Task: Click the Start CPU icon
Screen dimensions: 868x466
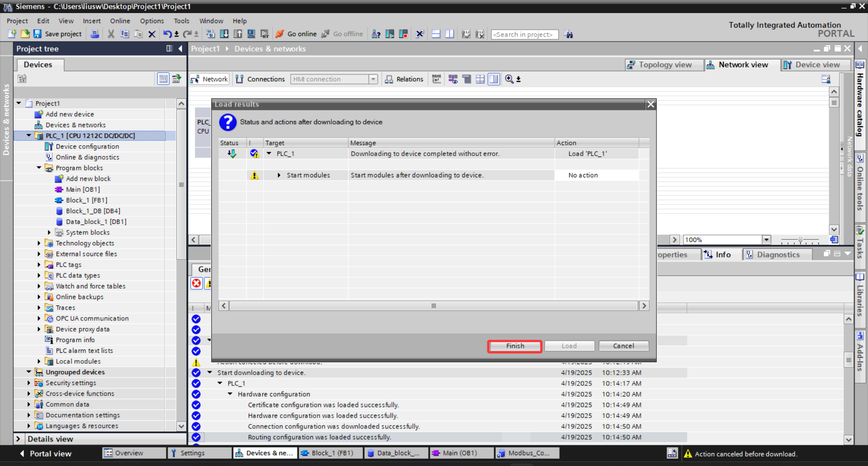Action: [390, 34]
